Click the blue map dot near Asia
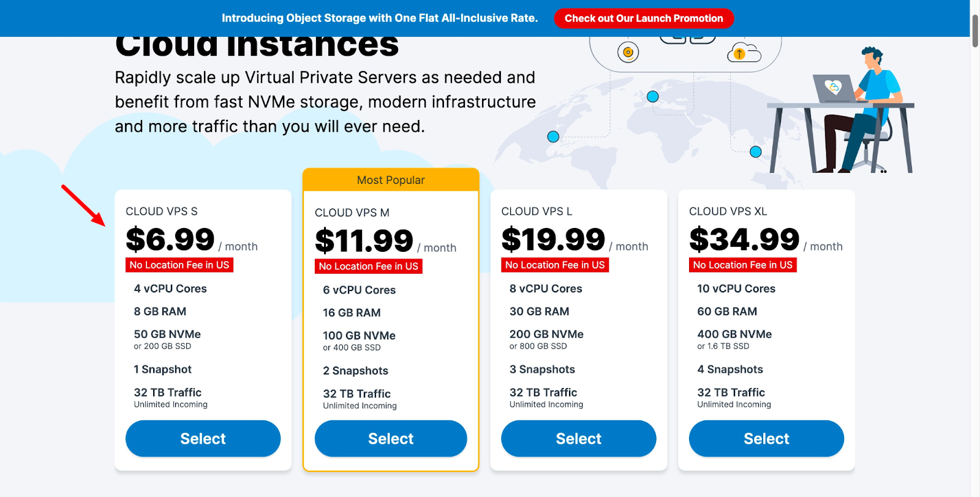 click(756, 152)
